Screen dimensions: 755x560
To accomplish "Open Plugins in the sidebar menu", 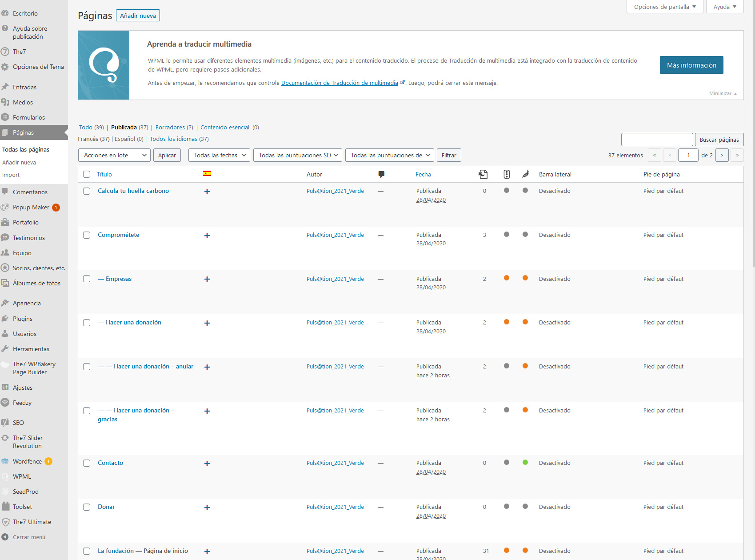I will coord(23,319).
